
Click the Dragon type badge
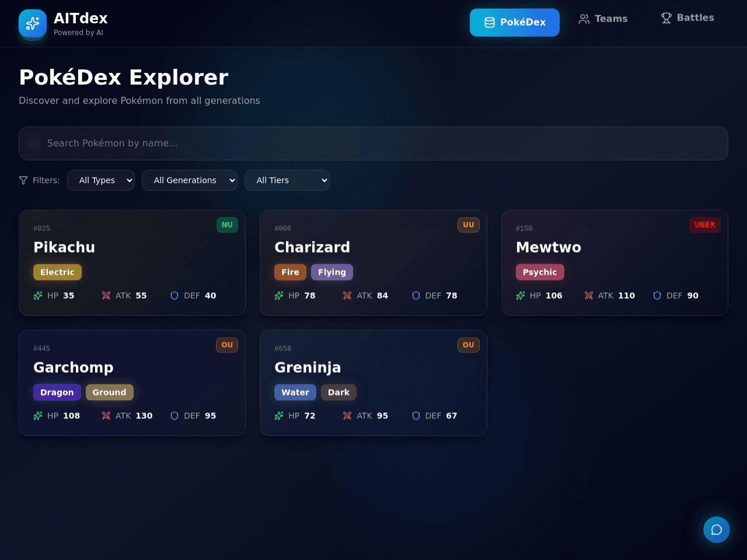(x=57, y=393)
